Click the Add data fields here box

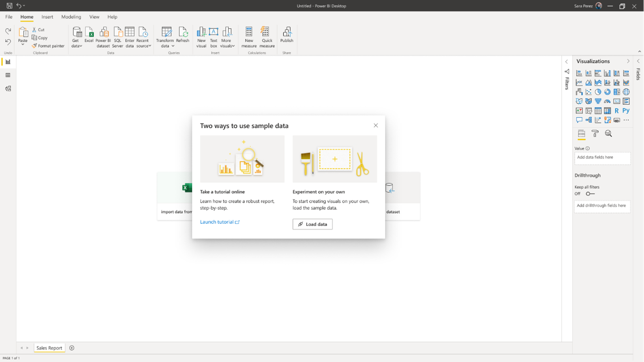(x=603, y=158)
